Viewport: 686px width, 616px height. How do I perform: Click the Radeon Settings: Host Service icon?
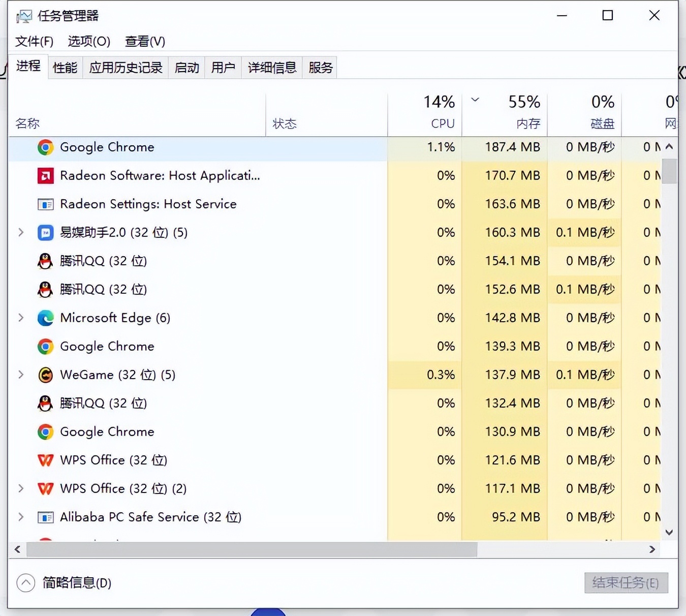(45, 204)
